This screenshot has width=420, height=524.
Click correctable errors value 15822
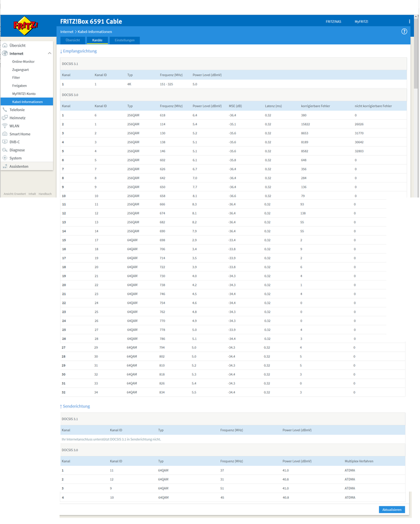(305, 124)
